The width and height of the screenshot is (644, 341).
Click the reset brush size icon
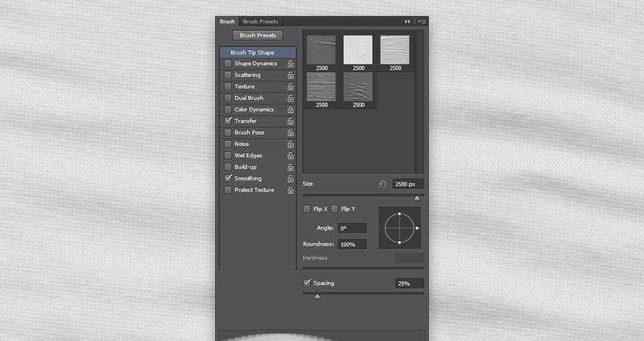pos(383,183)
